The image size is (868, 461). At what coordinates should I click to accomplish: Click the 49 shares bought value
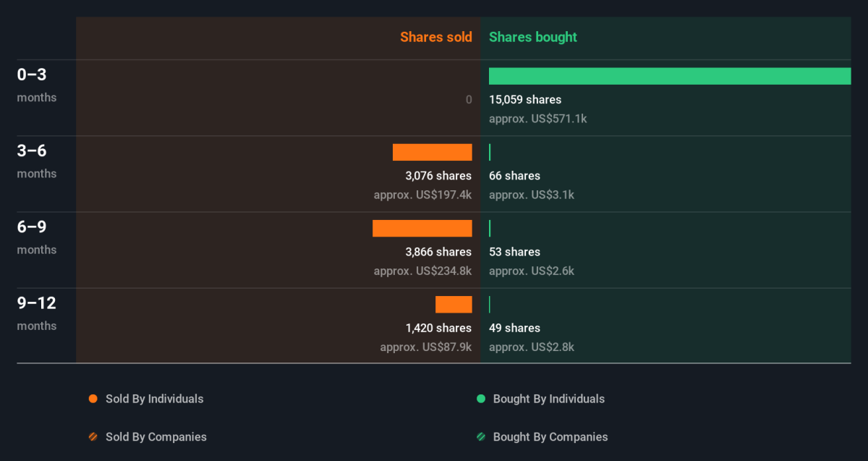click(514, 328)
